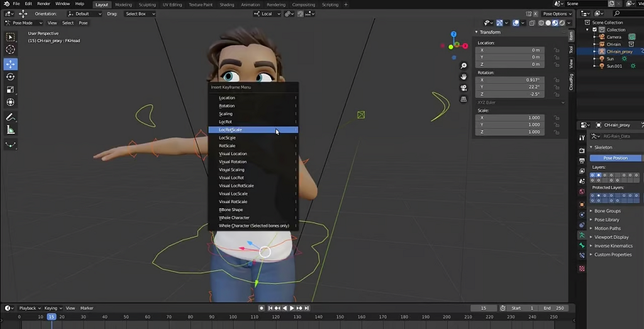The image size is (644, 329).
Task: Choose Location in Insert Keyframe Menu
Action: [253, 98]
